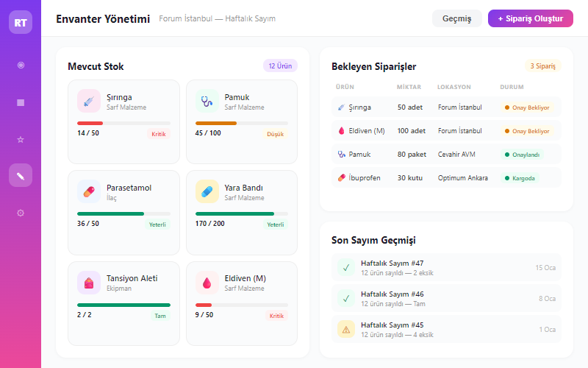Open the gear settings icon in sidebar
Viewport: 588px width, 368px height.
pyautogui.click(x=21, y=213)
